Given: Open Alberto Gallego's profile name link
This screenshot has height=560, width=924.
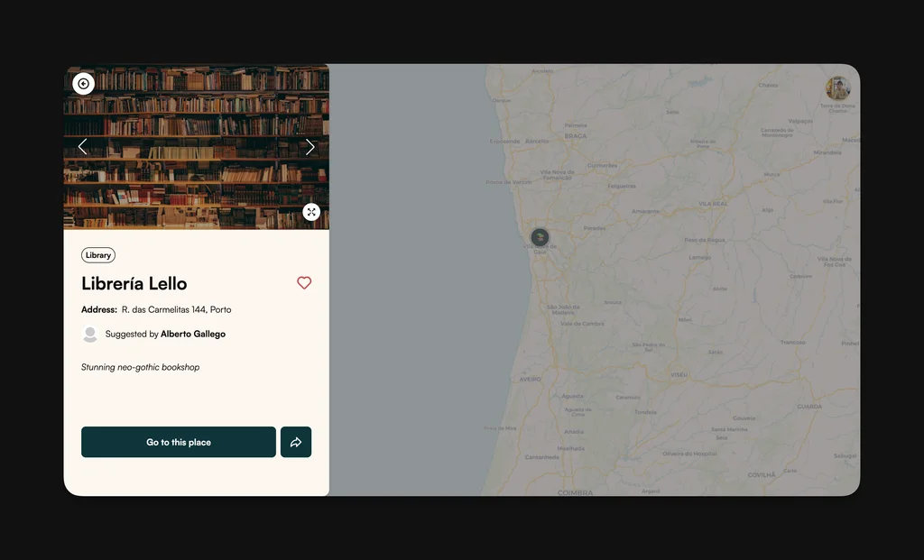Looking at the screenshot, I should point(193,335).
